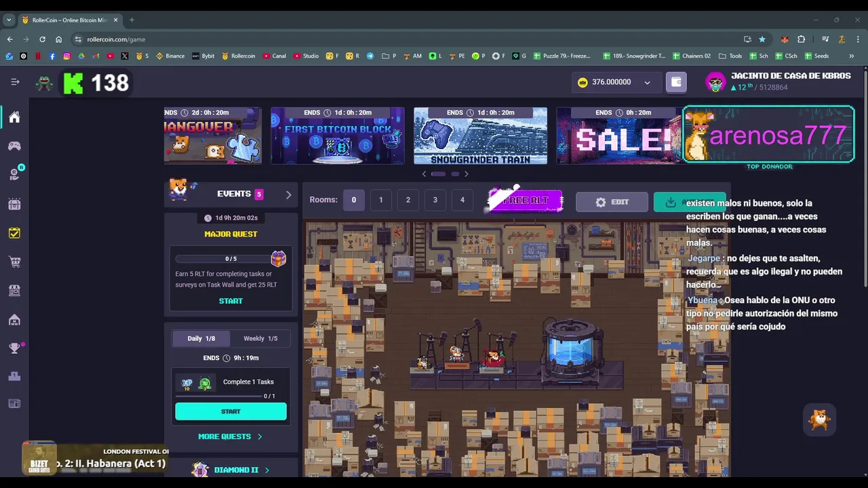
Task: Click the wallet icon in header
Action: coord(676,82)
